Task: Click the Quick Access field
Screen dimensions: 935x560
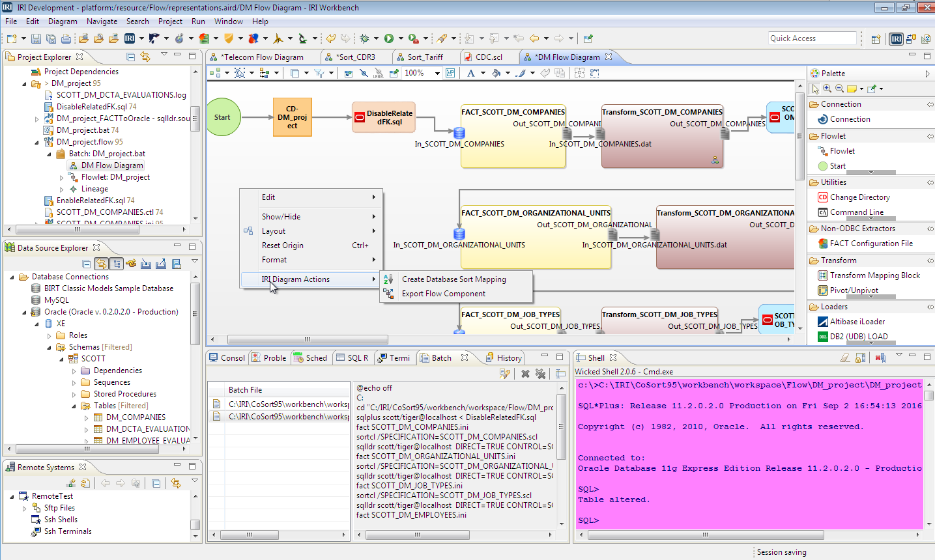Action: [812, 38]
